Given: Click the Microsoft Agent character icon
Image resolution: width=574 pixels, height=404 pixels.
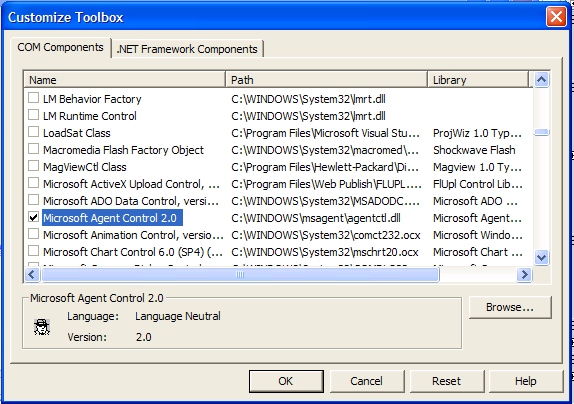Looking at the screenshot, I should coord(42,327).
